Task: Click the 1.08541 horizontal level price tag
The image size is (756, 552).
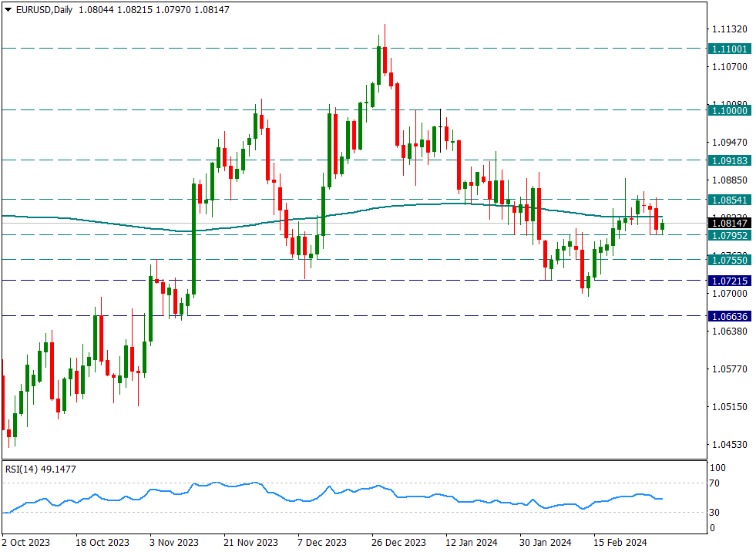Action: click(730, 200)
